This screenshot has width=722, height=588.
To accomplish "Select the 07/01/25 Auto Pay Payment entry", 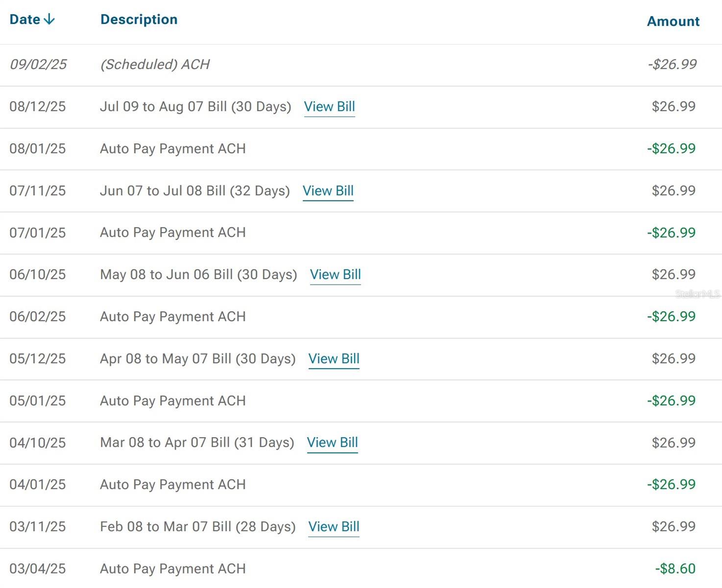I will coord(172,233).
